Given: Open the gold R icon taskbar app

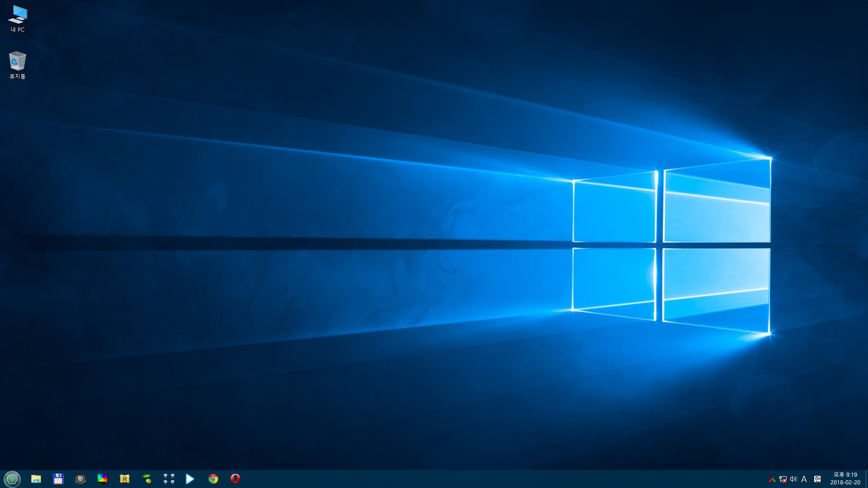Looking at the screenshot, I should pos(125,479).
